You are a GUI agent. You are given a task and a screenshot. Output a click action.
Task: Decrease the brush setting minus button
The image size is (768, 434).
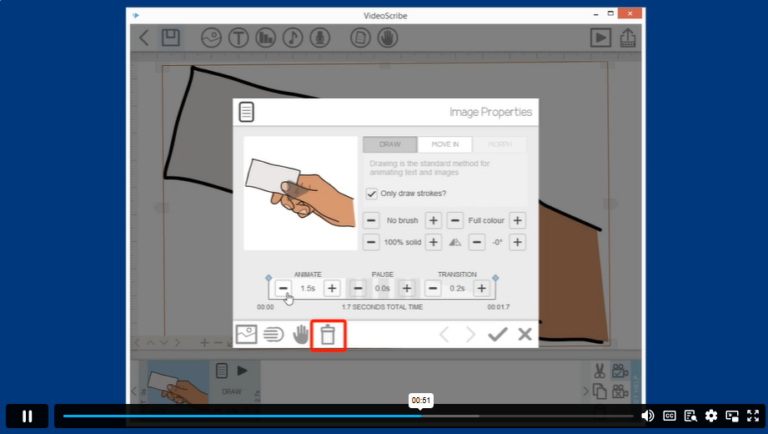point(371,220)
